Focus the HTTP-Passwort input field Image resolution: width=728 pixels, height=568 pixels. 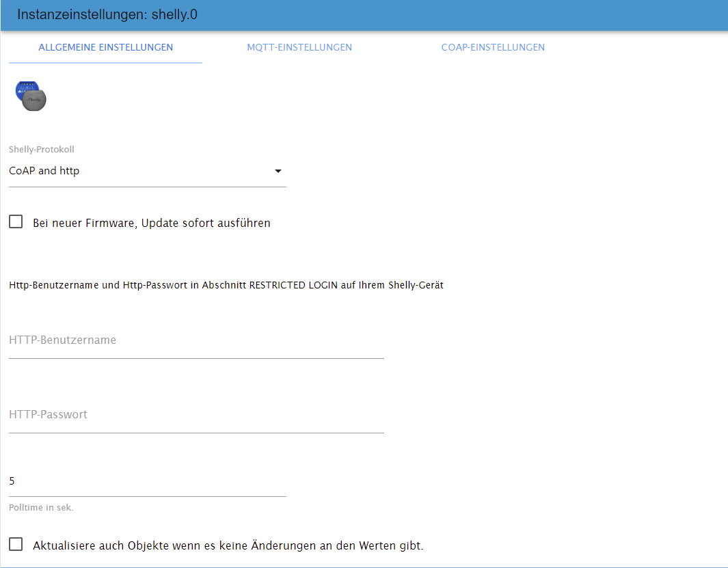coord(196,415)
